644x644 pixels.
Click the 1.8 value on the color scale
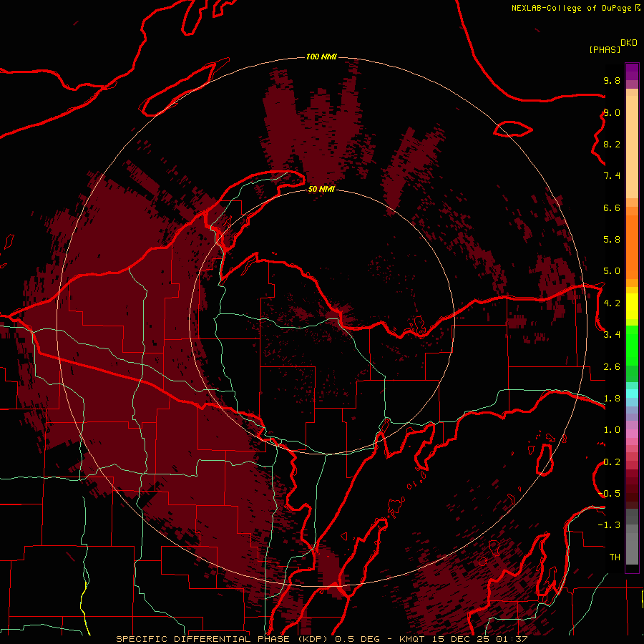612,399
